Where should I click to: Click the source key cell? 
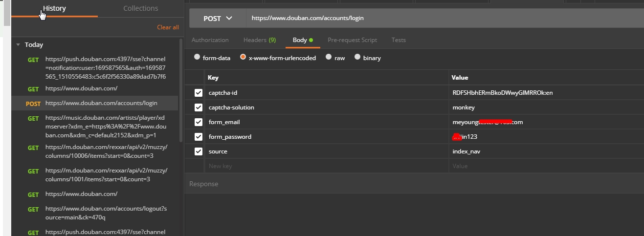(327, 151)
